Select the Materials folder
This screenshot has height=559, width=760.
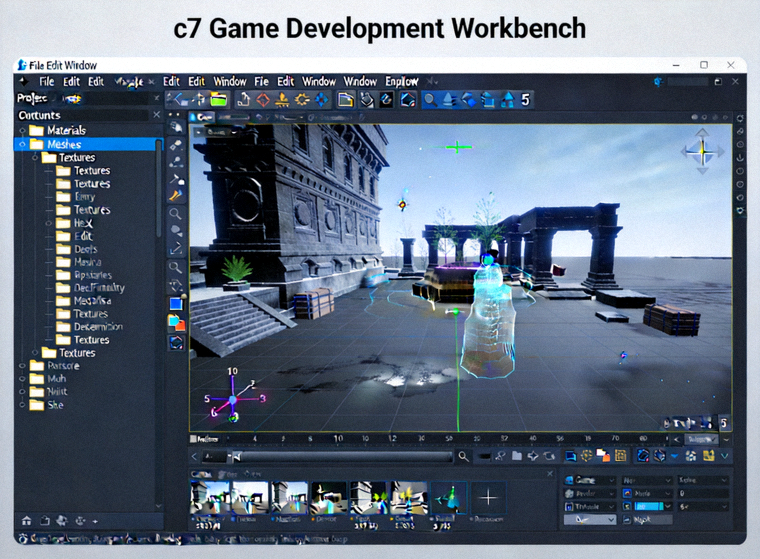[x=66, y=130]
